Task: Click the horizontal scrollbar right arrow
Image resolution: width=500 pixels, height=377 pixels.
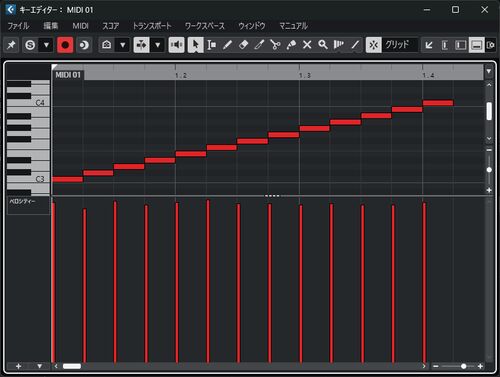Action: pos(424,366)
